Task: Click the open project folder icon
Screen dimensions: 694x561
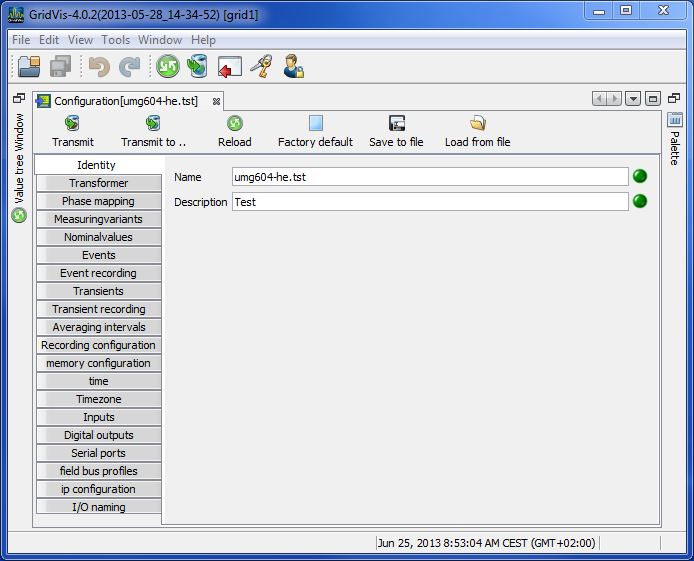Action: click(28, 67)
